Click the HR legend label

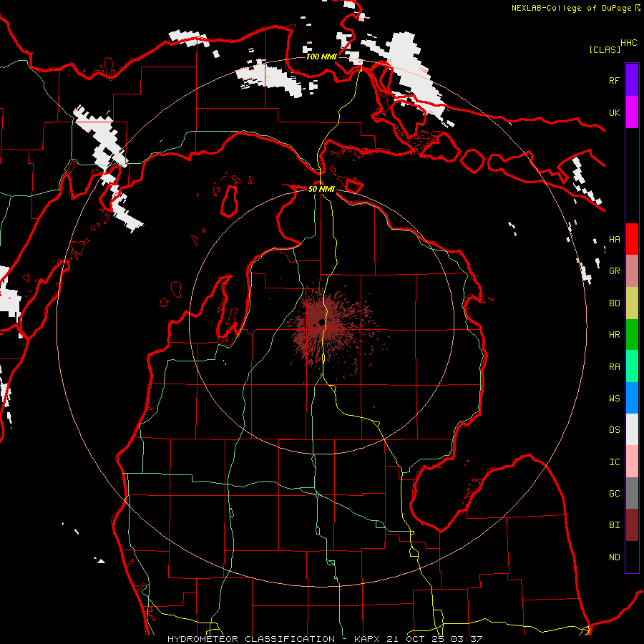coord(614,335)
